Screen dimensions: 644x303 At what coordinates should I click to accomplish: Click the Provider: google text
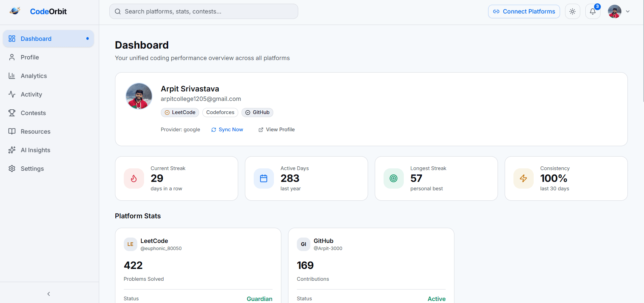(x=180, y=130)
